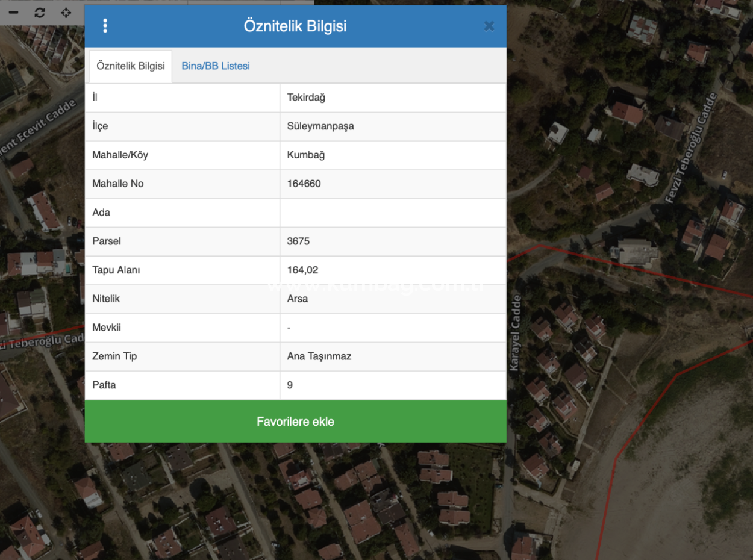The image size is (753, 560).
Task: Click the zoom out minus icon
Action: [13, 13]
